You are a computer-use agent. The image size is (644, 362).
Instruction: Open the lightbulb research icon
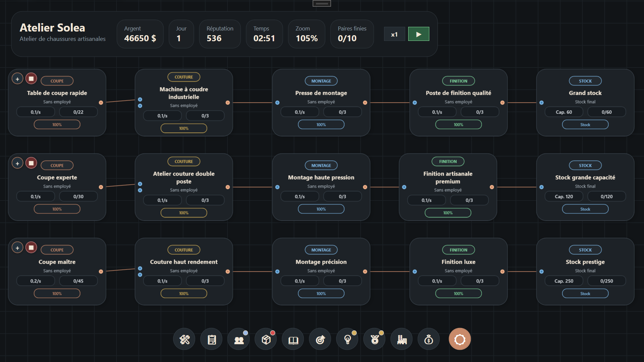pos(347,339)
